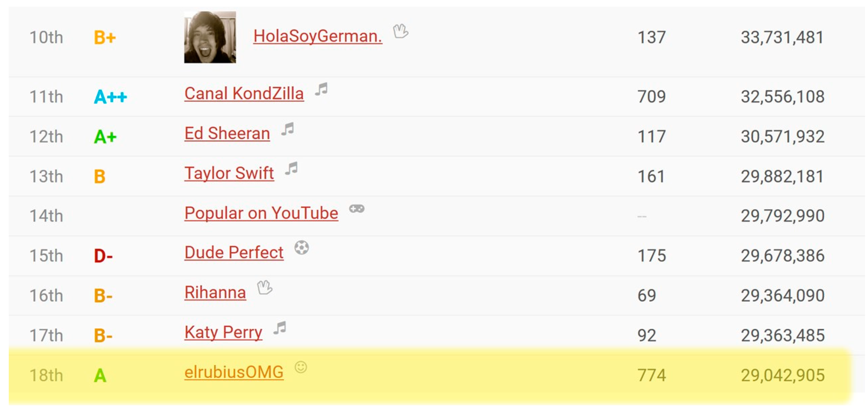Open the Canal KondZilla channel link
The height and width of the screenshot is (410, 868).
pos(244,94)
